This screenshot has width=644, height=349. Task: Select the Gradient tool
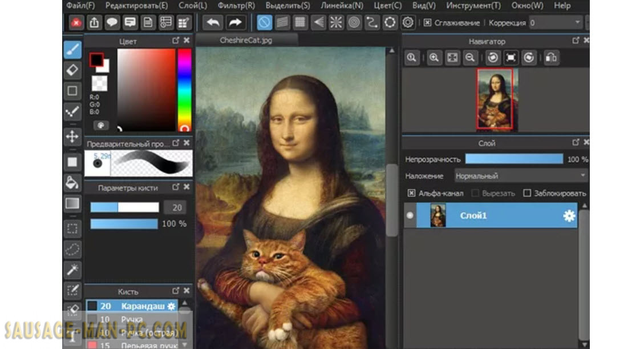pyautogui.click(x=72, y=203)
